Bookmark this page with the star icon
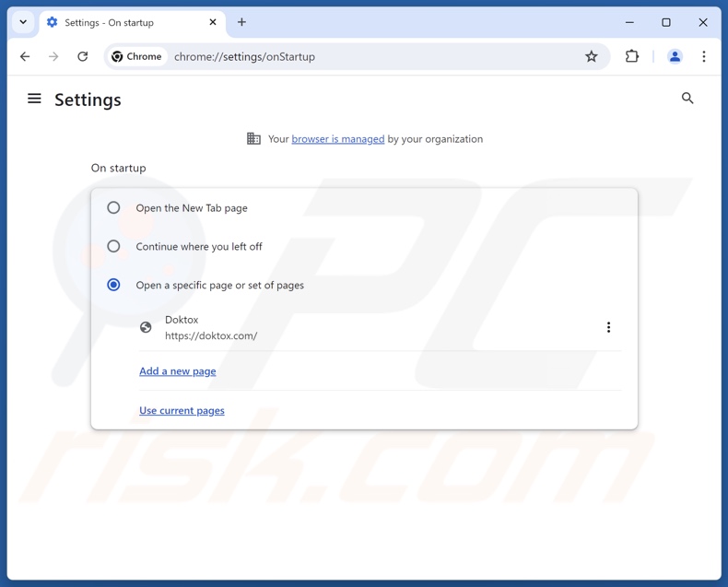 (x=592, y=57)
